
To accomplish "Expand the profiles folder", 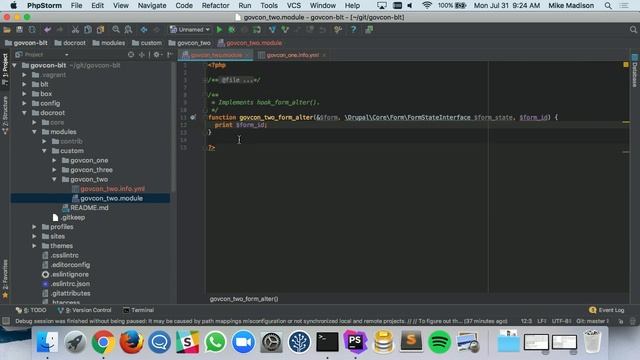I will (34, 227).
